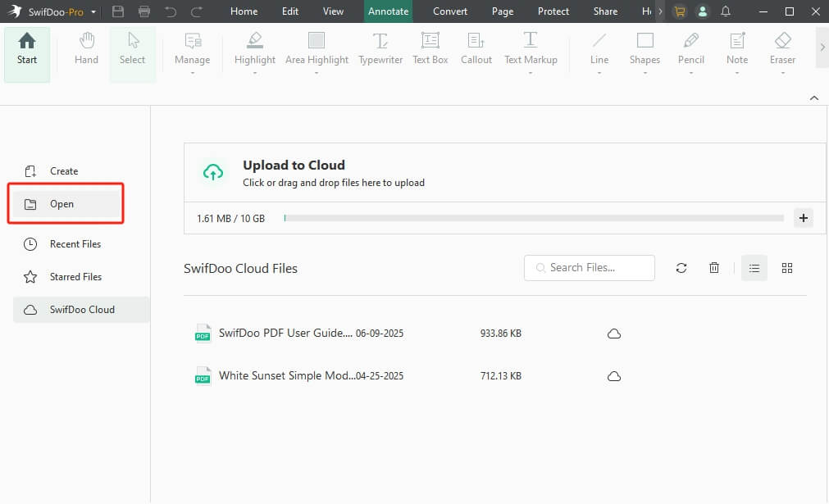Show more tabs with the arrow

(660, 11)
